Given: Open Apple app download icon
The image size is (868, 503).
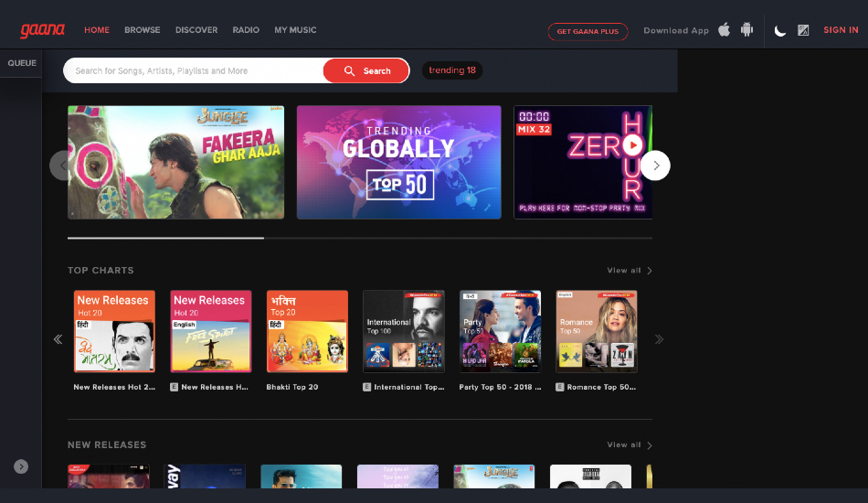Looking at the screenshot, I should [x=724, y=30].
